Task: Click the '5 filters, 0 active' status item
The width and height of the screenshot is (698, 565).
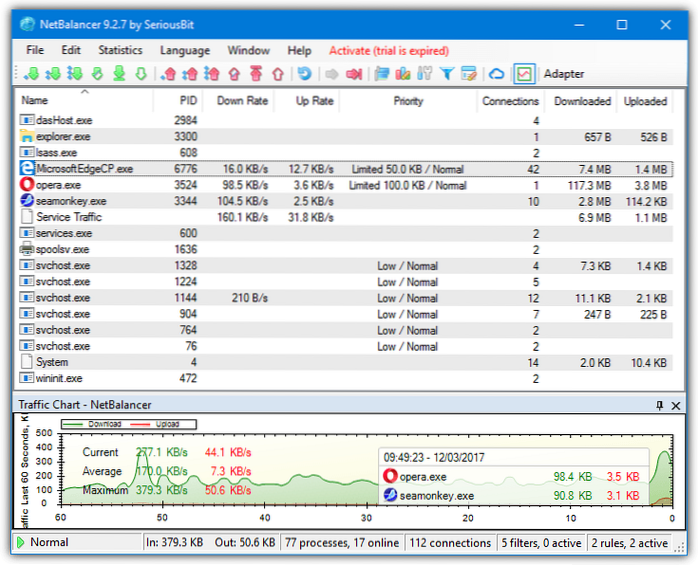Action: (x=543, y=542)
